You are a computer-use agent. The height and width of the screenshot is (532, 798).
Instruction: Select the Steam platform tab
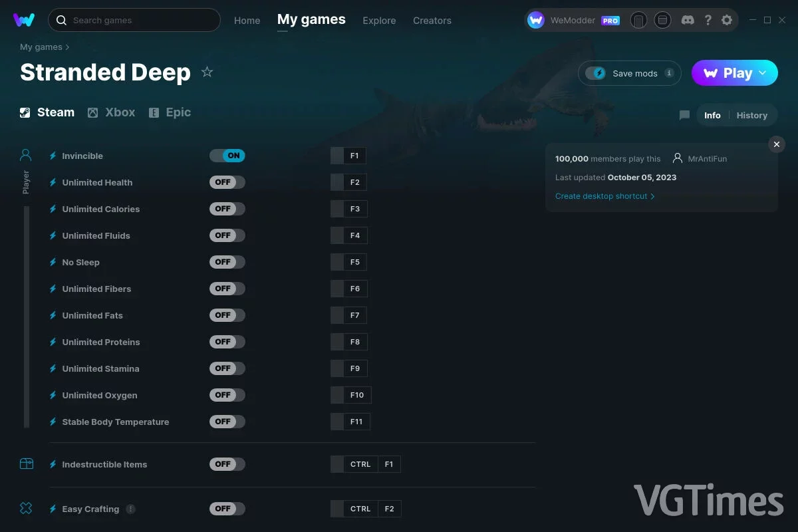click(x=47, y=112)
